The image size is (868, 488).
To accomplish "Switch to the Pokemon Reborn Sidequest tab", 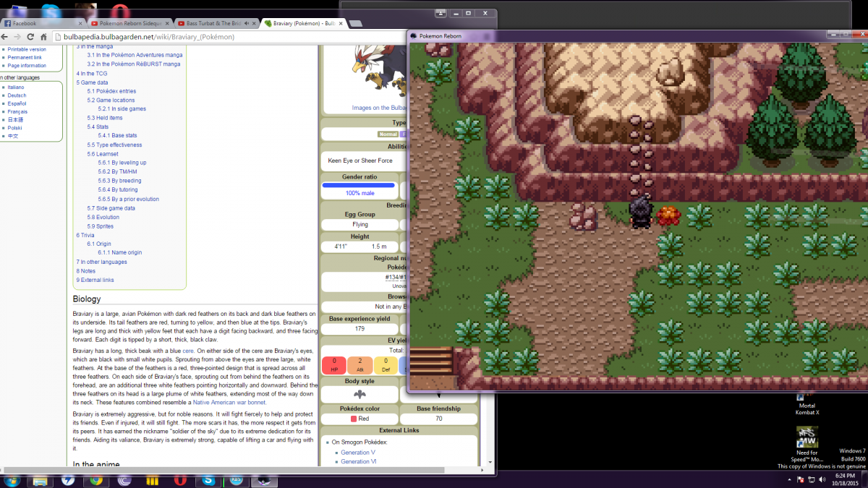I will pyautogui.click(x=131, y=23).
